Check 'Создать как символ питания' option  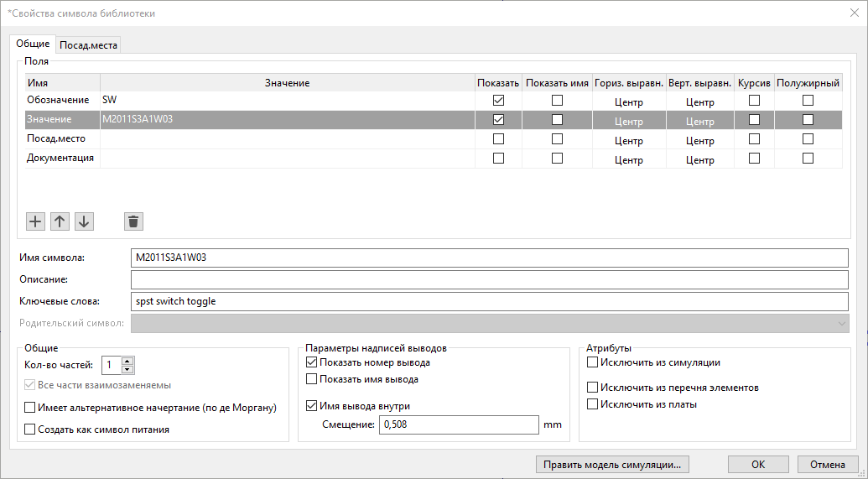(x=31, y=430)
